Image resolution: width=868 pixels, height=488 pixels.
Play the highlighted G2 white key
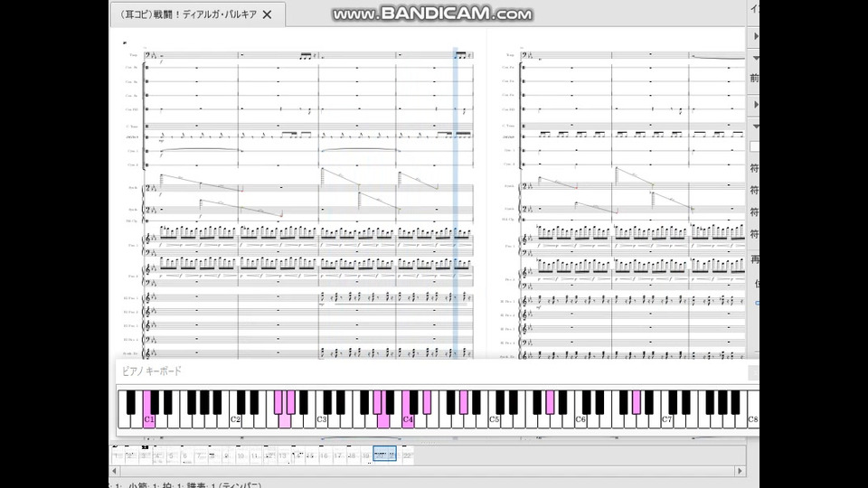coord(285,420)
